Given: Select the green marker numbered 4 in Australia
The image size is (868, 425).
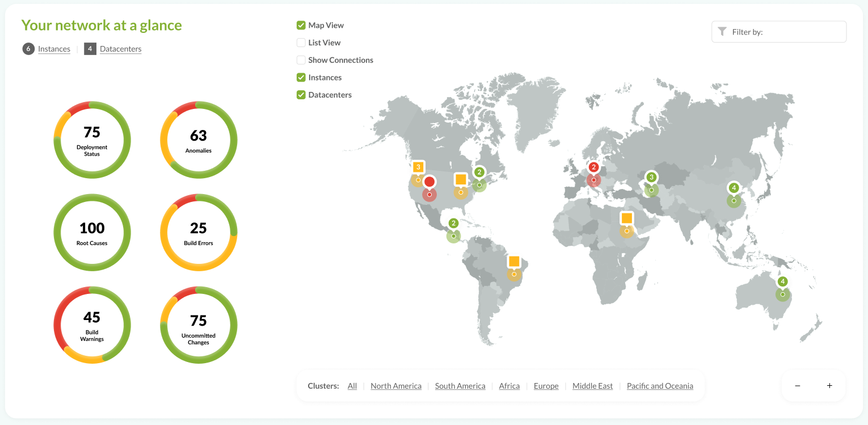Looking at the screenshot, I should click(x=783, y=281).
